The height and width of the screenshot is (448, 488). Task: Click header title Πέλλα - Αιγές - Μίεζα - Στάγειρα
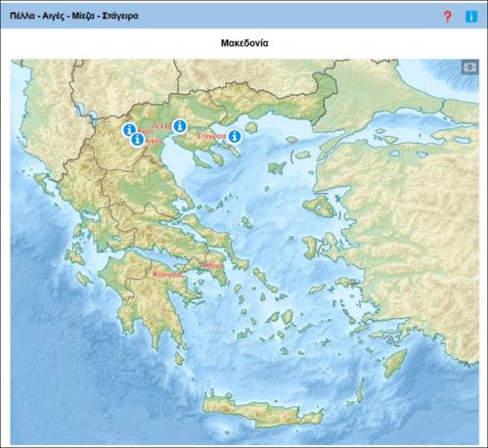[x=74, y=16]
